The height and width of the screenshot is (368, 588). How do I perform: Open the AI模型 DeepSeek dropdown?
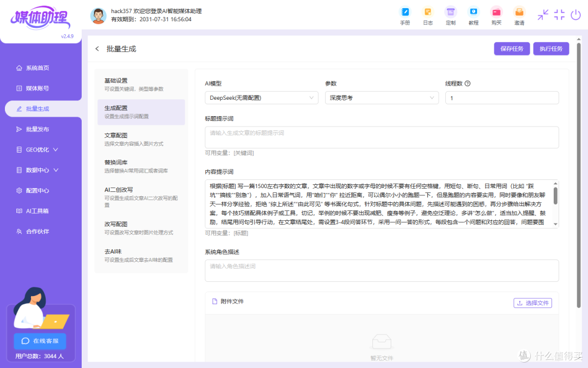pyautogui.click(x=261, y=98)
